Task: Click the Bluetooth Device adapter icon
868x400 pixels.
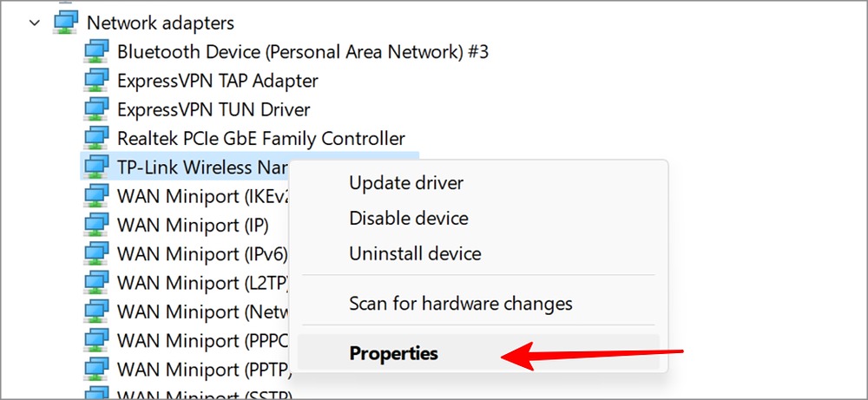Action: [x=95, y=52]
